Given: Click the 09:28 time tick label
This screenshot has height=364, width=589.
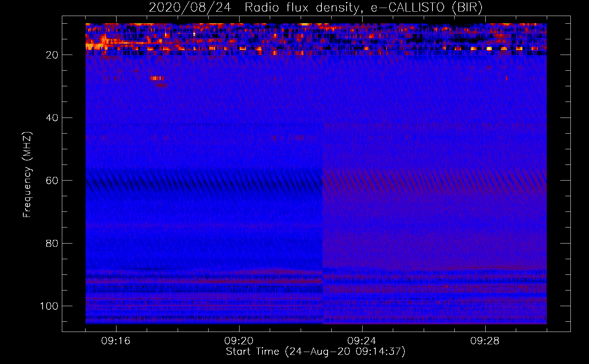Looking at the screenshot, I should pos(485,341).
